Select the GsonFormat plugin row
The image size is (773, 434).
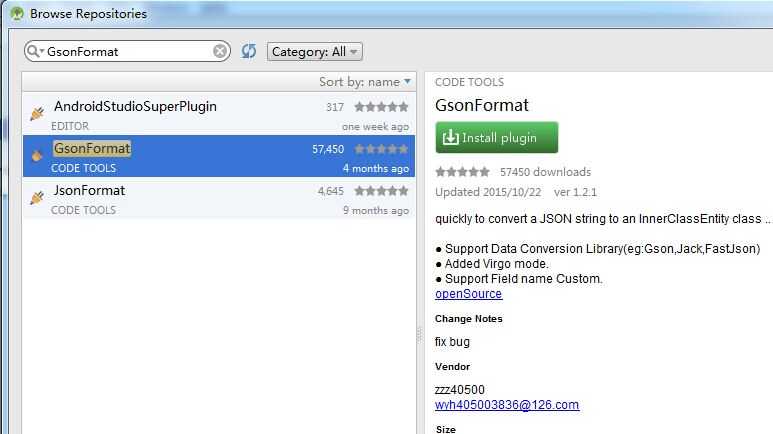coord(219,156)
